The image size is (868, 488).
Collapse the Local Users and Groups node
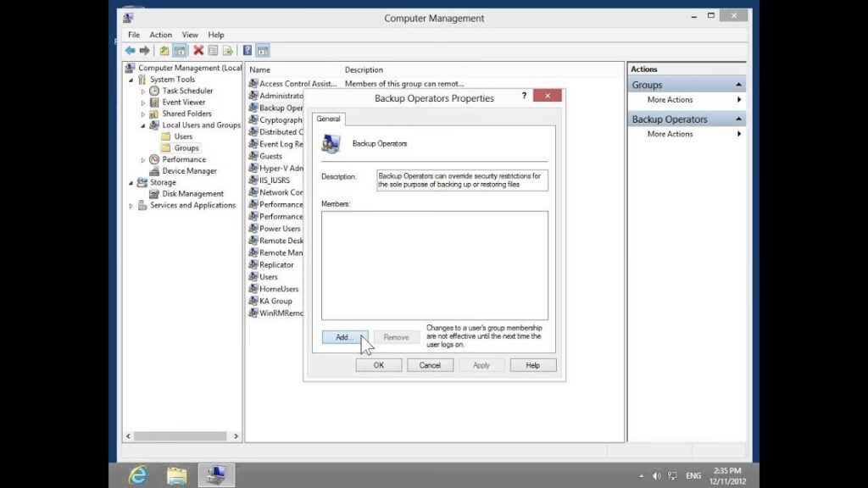pyautogui.click(x=143, y=125)
